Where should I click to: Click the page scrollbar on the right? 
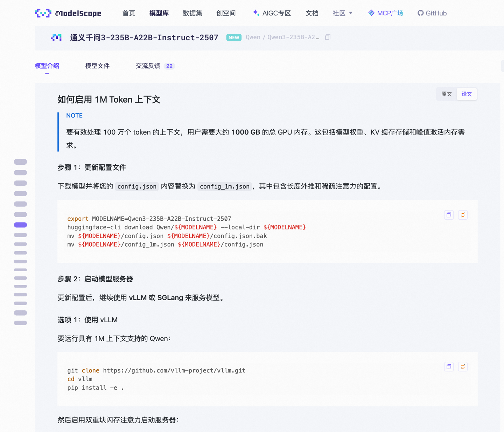502,66
